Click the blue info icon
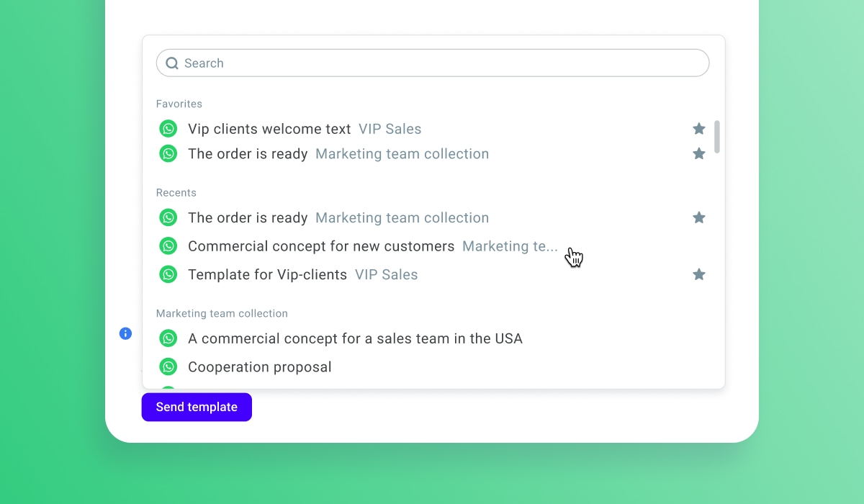The width and height of the screenshot is (864, 504). click(125, 333)
